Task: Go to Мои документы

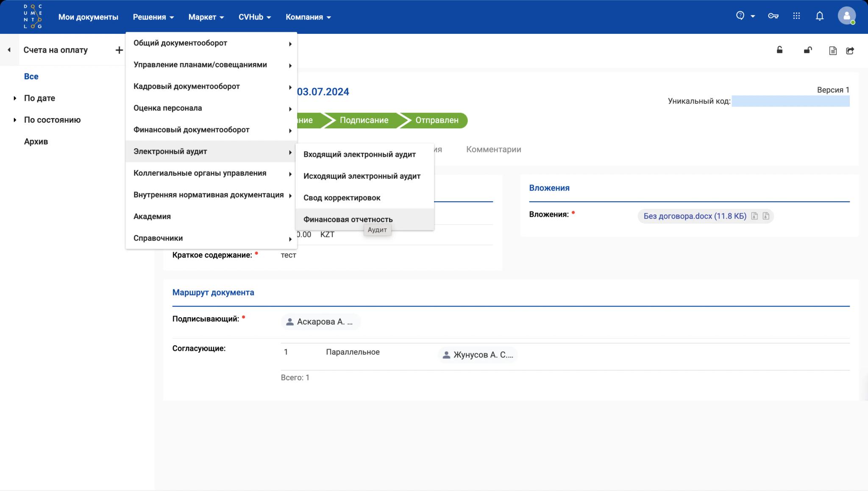Action: click(88, 17)
